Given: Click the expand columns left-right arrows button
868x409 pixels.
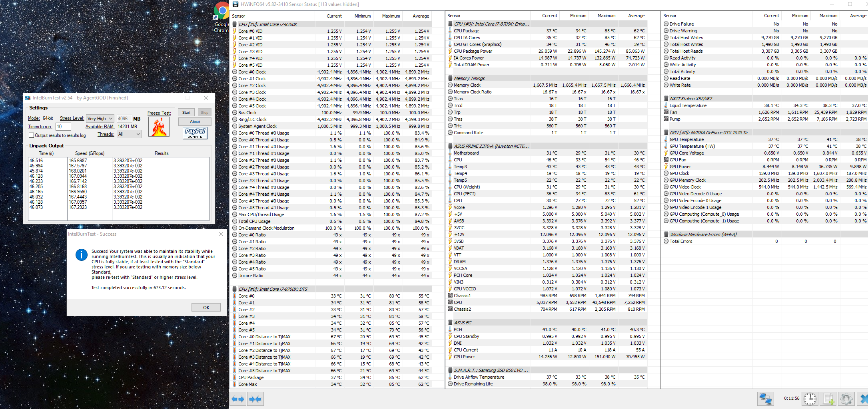Looking at the screenshot, I should [238, 399].
